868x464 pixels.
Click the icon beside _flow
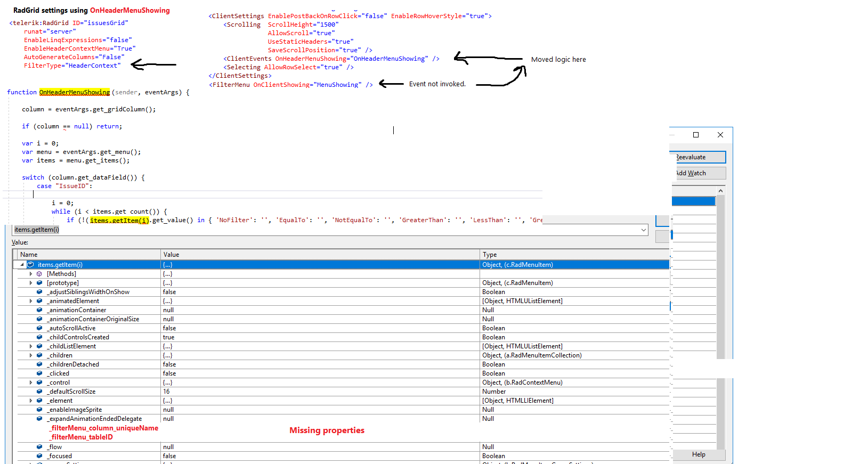[x=39, y=447]
